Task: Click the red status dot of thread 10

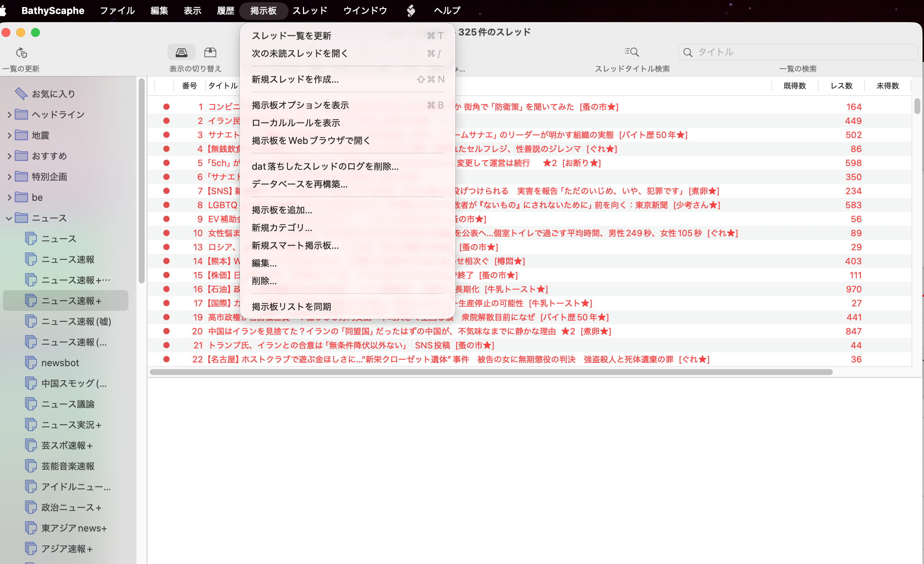Action: 166,233
